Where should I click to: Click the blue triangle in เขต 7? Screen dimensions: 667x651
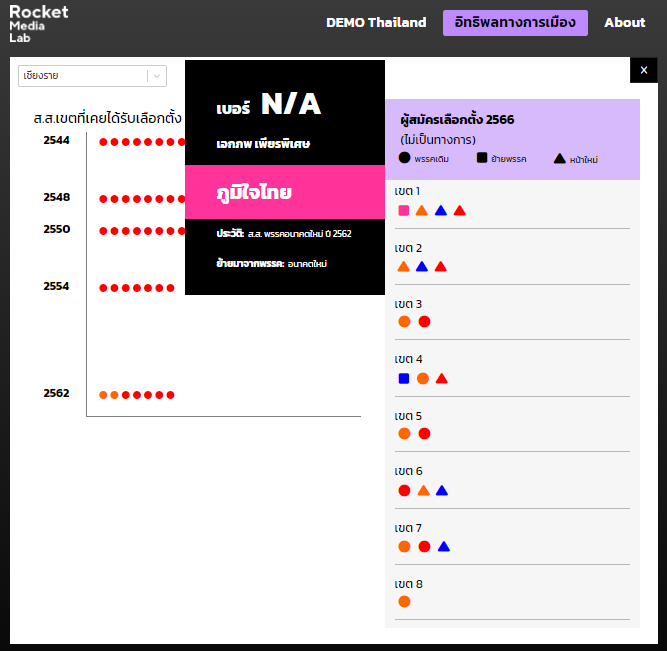coord(444,546)
